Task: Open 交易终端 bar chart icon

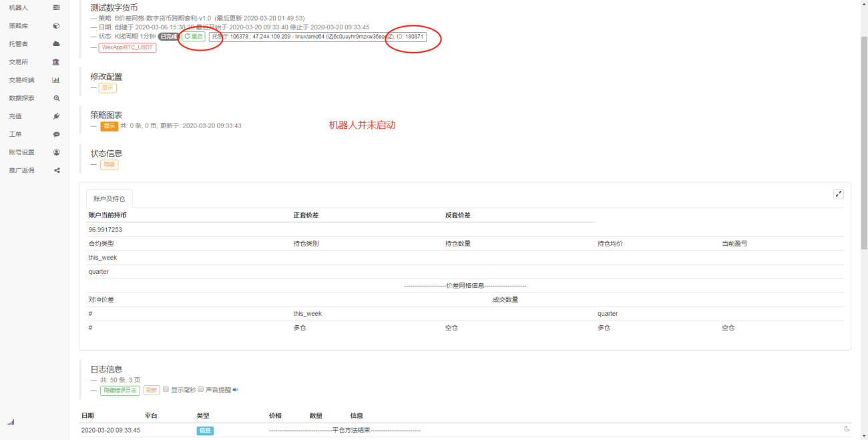Action: [x=56, y=80]
